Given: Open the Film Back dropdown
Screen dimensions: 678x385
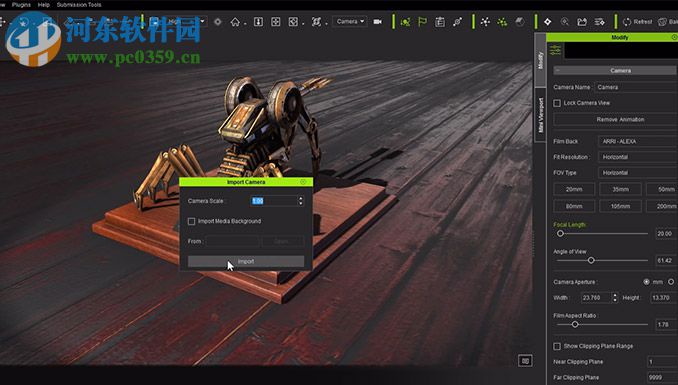Looking at the screenshot, I should (638, 141).
